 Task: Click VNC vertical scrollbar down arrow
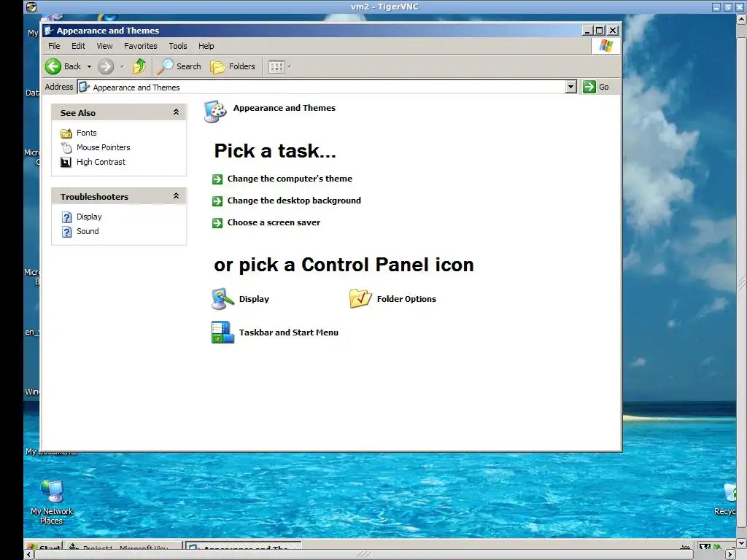(741, 542)
